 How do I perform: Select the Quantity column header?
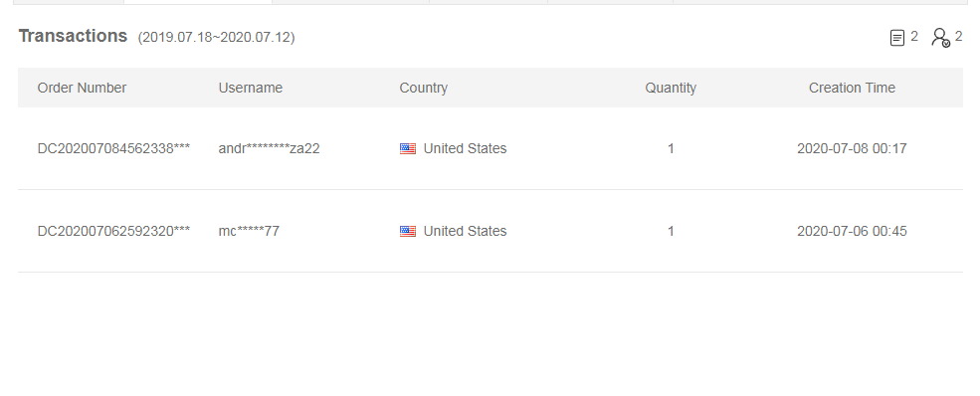click(671, 89)
